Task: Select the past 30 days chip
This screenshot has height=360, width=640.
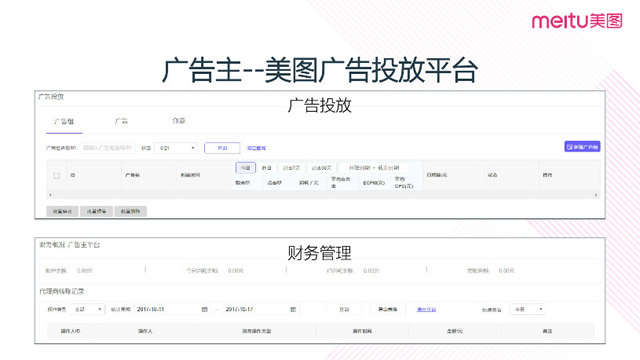Action: pyautogui.click(x=321, y=168)
